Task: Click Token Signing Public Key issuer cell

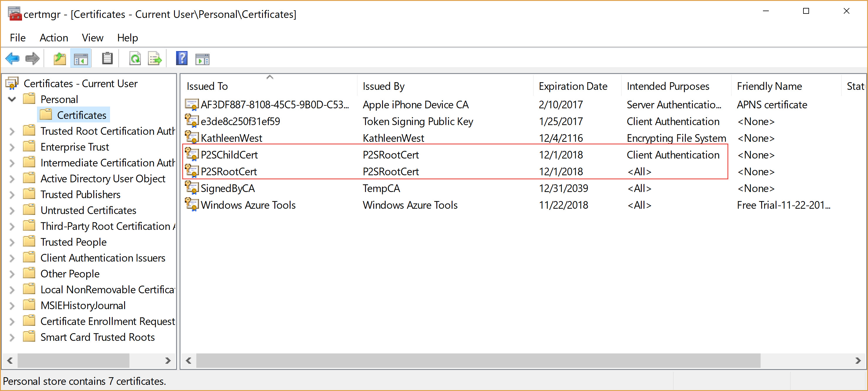Action: click(418, 121)
